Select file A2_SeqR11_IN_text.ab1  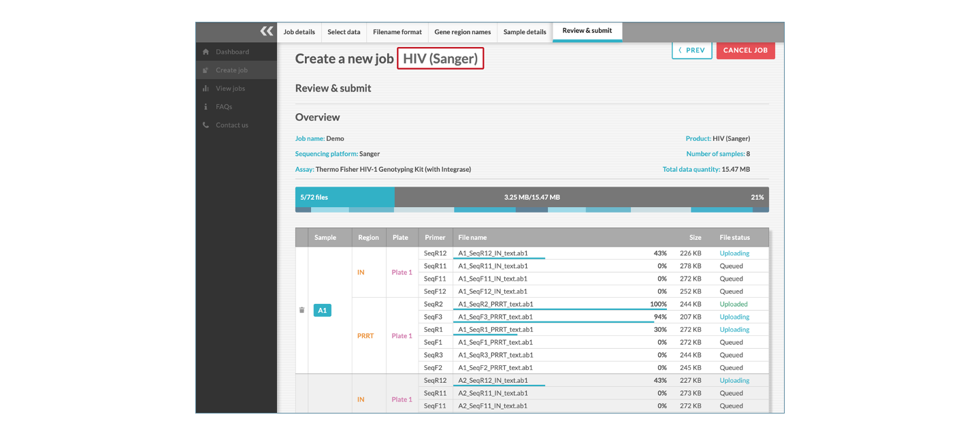(493, 393)
